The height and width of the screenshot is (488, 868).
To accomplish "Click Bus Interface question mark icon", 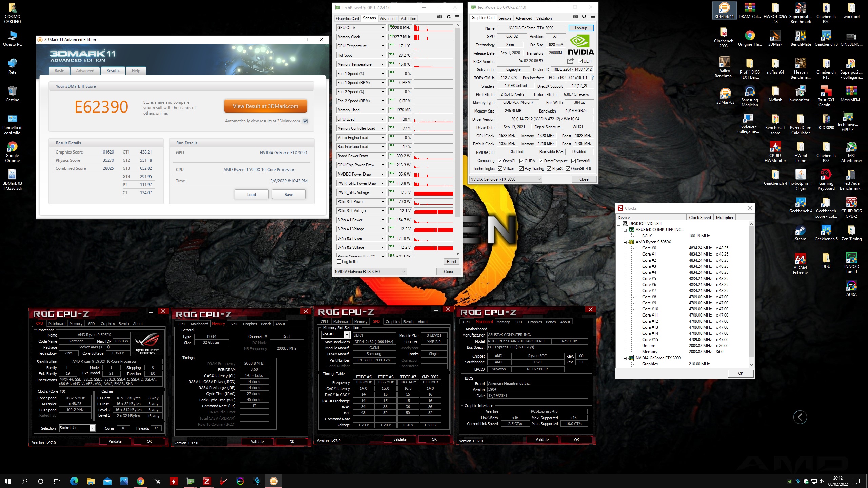I will point(593,78).
